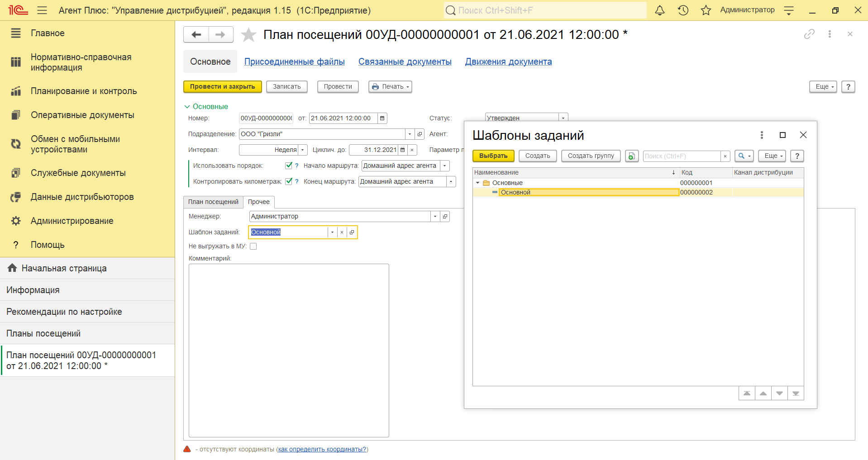Viewport: 868px width, 460px height.
Task: Enable Не выгружать в МУ checkbox
Action: click(x=253, y=246)
